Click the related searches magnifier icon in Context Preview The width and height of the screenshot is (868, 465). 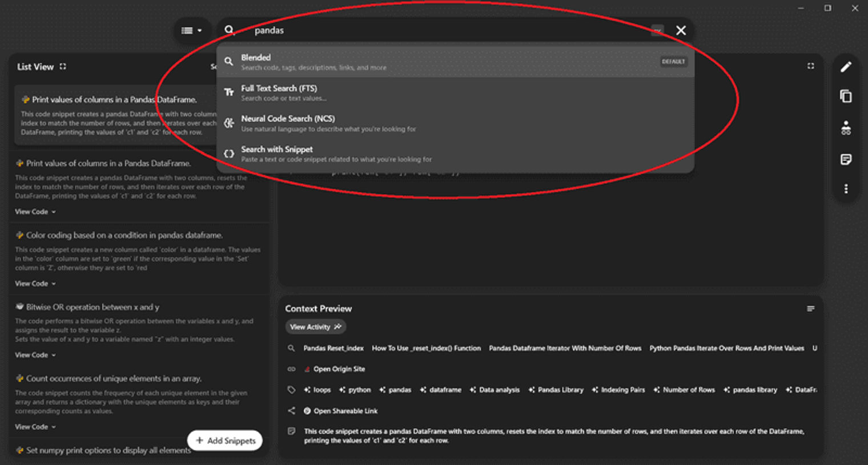291,348
